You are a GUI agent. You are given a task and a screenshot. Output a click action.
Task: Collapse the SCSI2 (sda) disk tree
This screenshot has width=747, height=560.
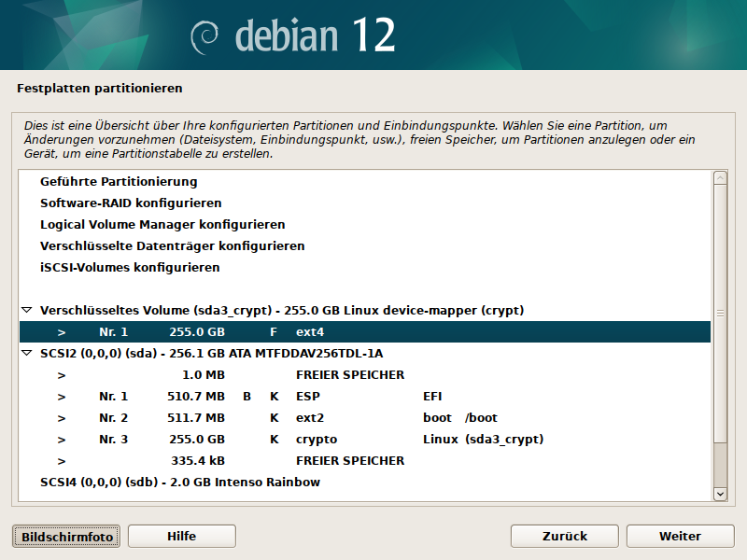26,354
